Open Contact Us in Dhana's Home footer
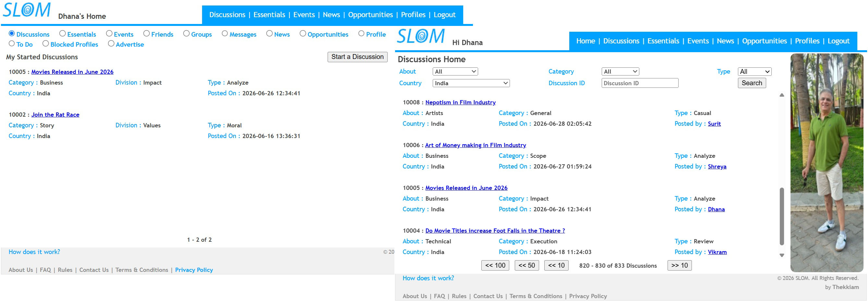This screenshot has height=302, width=868. coord(94,270)
